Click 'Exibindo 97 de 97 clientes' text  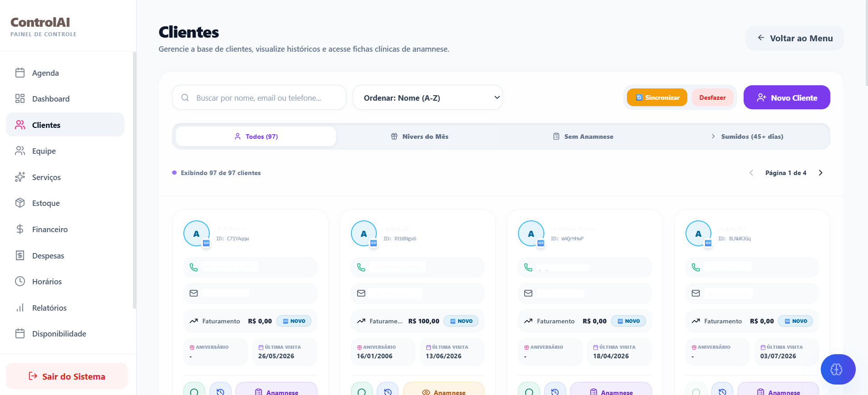[221, 173]
